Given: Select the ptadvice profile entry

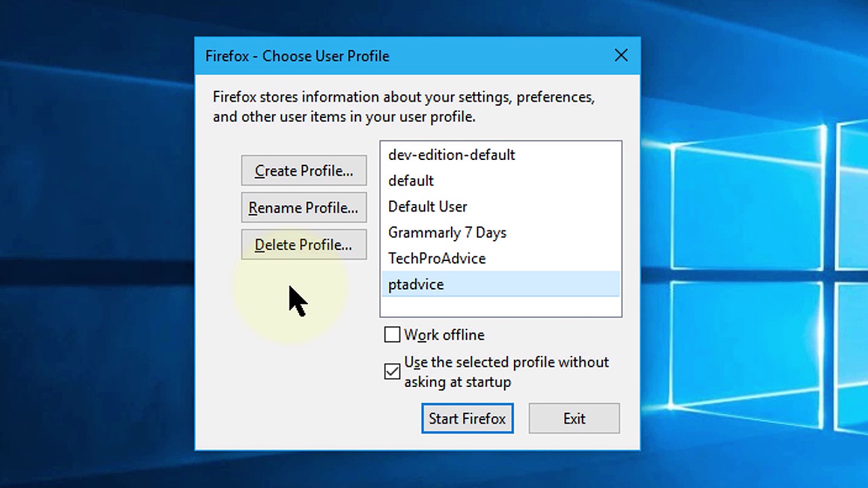Looking at the screenshot, I should point(500,284).
